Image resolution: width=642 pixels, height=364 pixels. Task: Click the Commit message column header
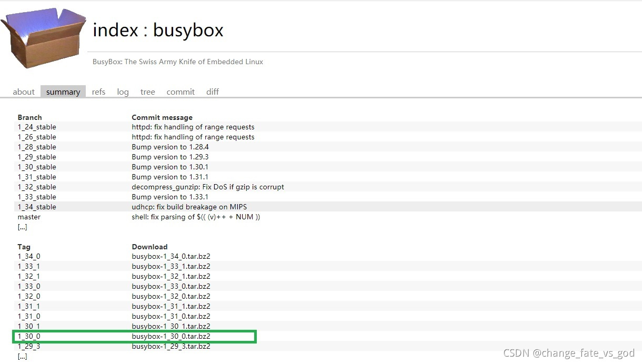[162, 117]
